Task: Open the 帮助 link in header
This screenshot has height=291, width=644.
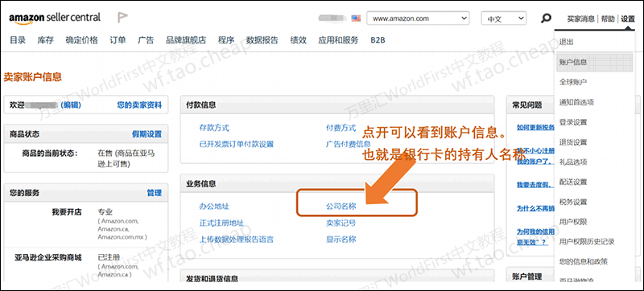Action: coord(608,18)
